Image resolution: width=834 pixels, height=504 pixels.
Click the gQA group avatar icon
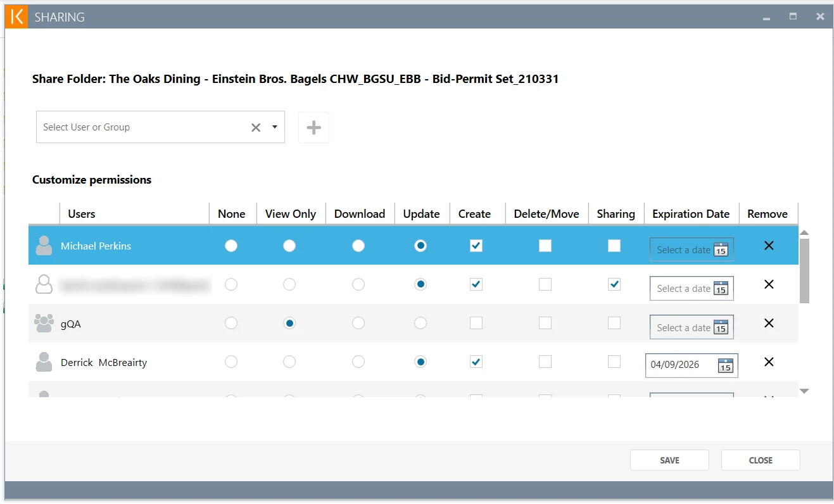[44, 323]
